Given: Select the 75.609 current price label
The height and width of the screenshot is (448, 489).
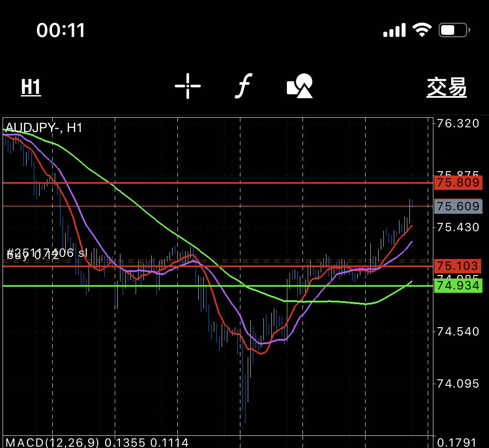Looking at the screenshot, I should pyautogui.click(x=458, y=206).
